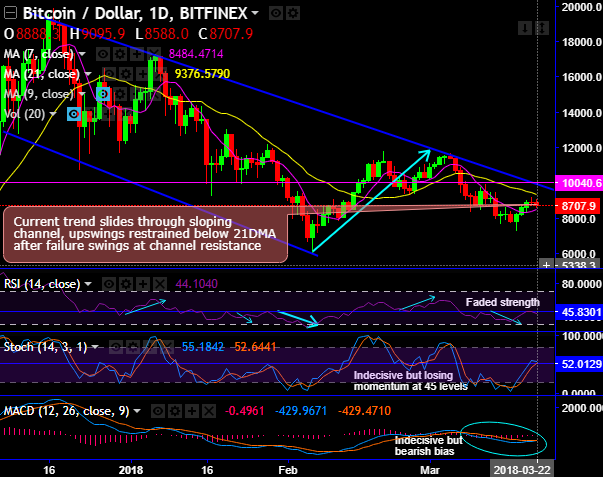Click the MA value 8484.4714

tap(196, 54)
